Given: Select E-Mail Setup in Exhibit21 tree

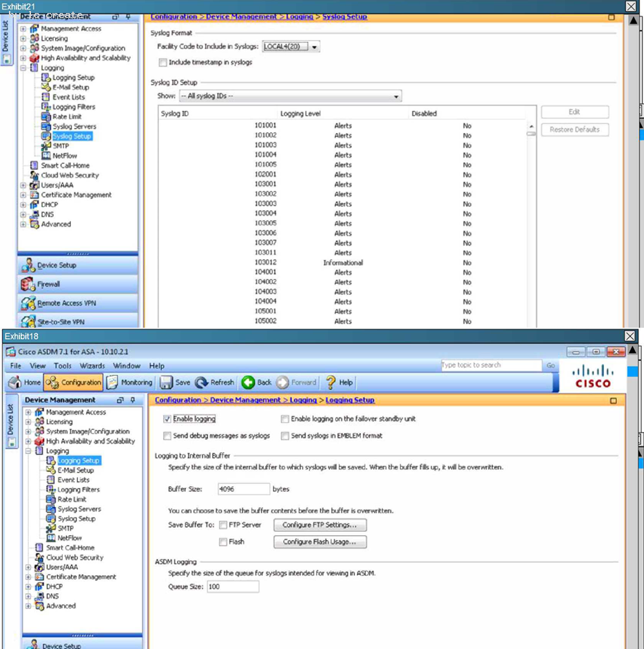Looking at the screenshot, I should point(71,87).
